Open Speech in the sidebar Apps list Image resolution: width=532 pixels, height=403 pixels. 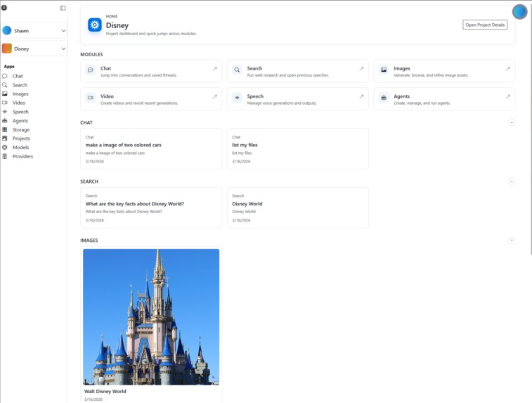20,112
